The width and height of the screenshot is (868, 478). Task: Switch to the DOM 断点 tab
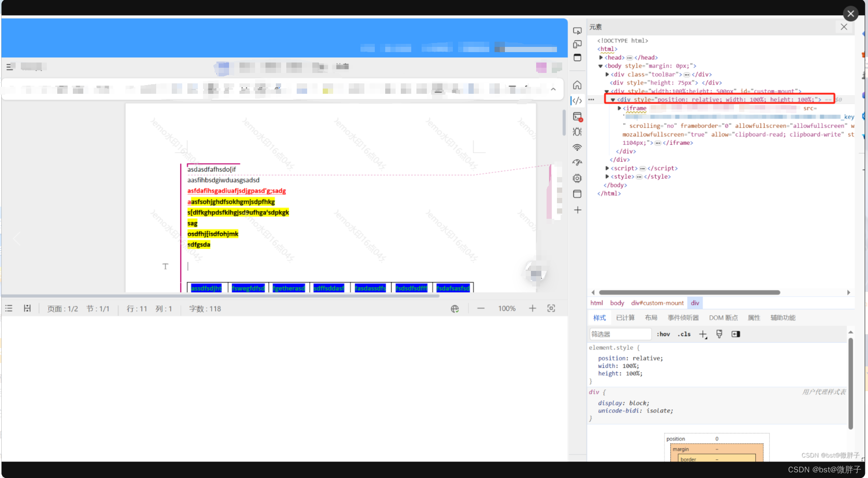[723, 318]
